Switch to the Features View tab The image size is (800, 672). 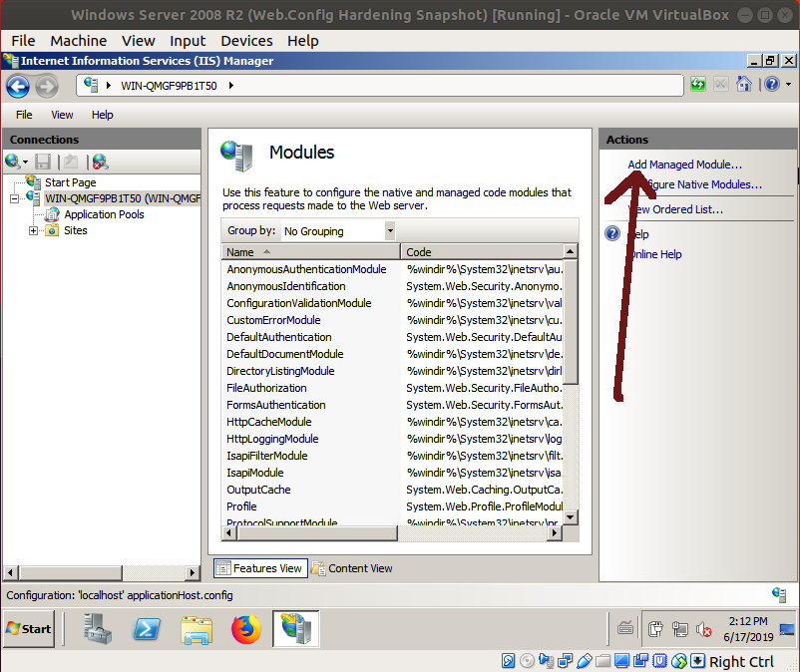(260, 568)
